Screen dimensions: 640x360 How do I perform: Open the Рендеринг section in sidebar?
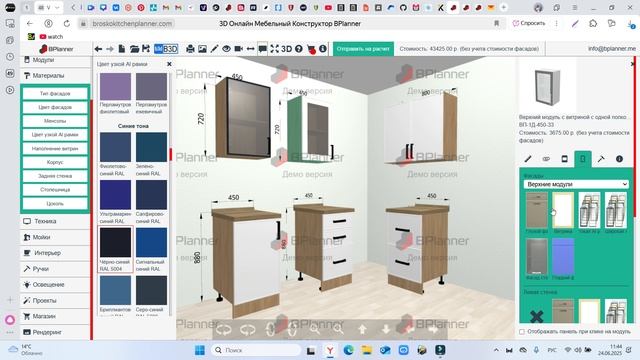(x=55, y=332)
